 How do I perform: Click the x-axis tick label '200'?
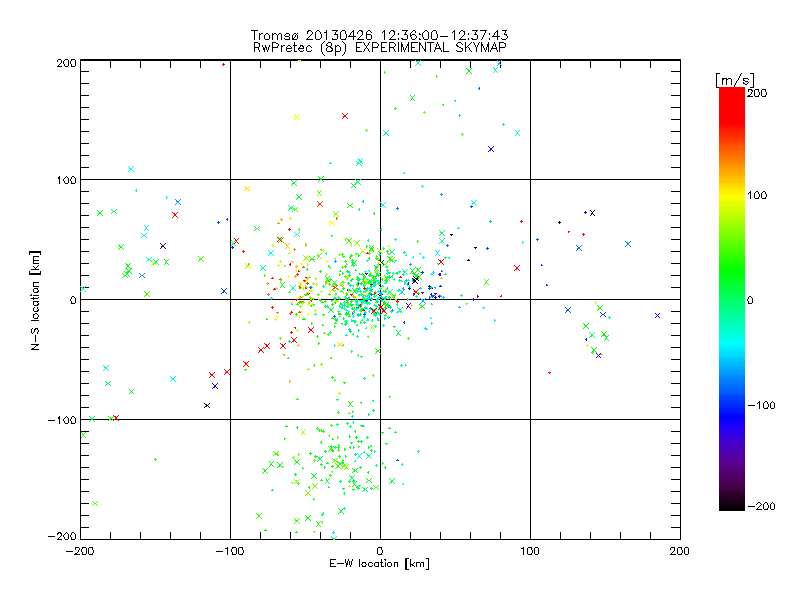pos(680,551)
